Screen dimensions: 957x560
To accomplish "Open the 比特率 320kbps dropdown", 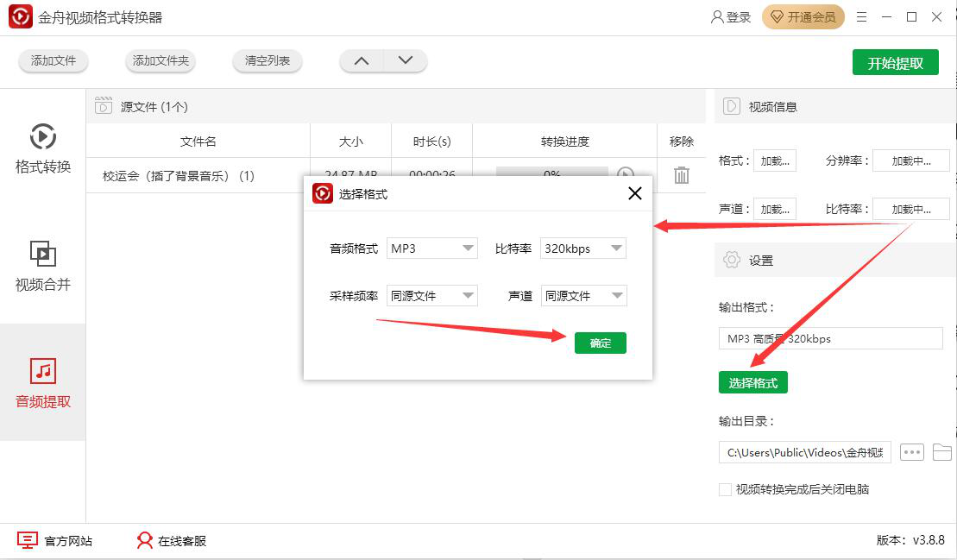I will [583, 249].
